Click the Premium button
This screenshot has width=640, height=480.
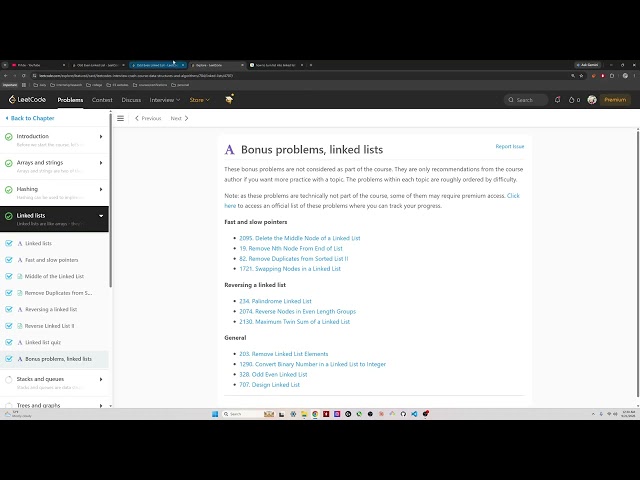click(x=615, y=100)
